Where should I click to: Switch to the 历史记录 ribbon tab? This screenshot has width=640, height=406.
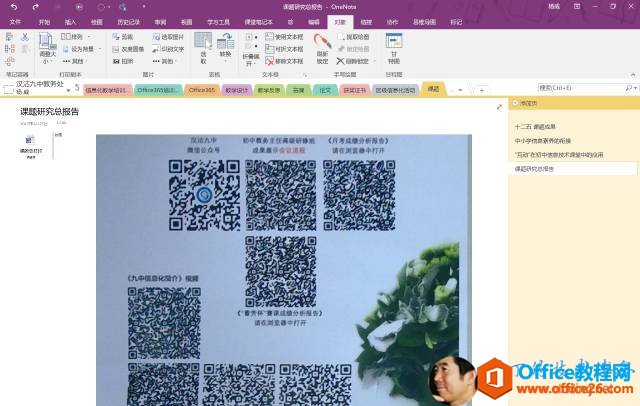click(x=128, y=20)
